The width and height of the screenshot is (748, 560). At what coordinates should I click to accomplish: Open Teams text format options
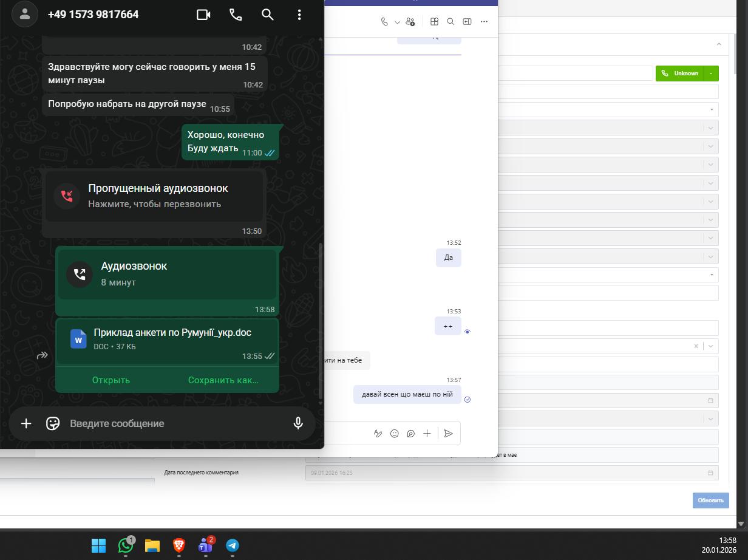[378, 433]
